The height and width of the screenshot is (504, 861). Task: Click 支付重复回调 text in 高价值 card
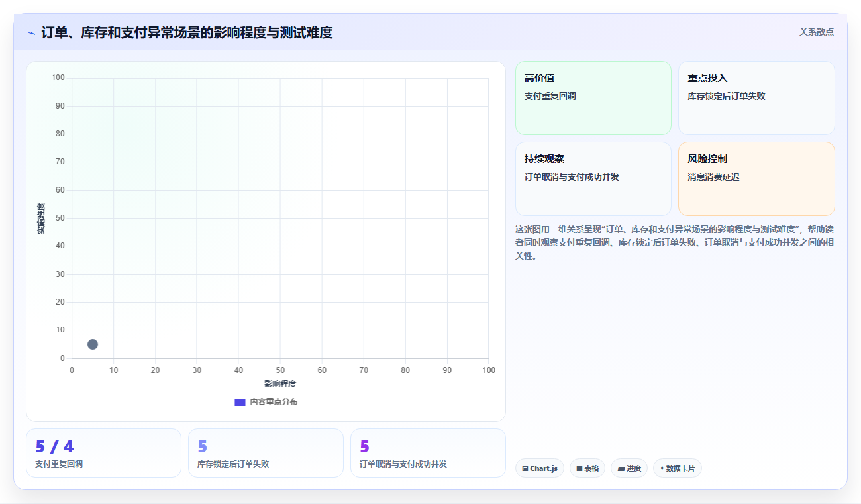click(x=550, y=96)
